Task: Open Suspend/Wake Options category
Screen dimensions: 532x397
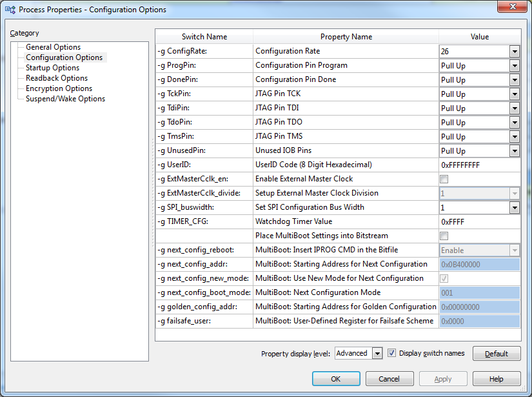Action: (66, 99)
